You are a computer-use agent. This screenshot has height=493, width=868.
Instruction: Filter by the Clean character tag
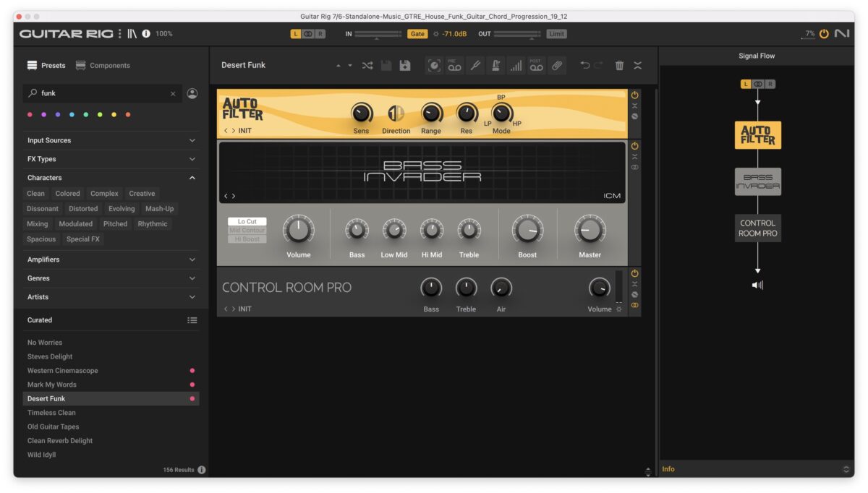tap(35, 194)
